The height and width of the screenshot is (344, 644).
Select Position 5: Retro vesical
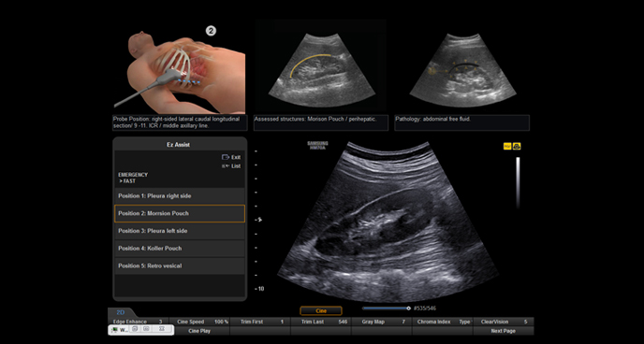(180, 265)
